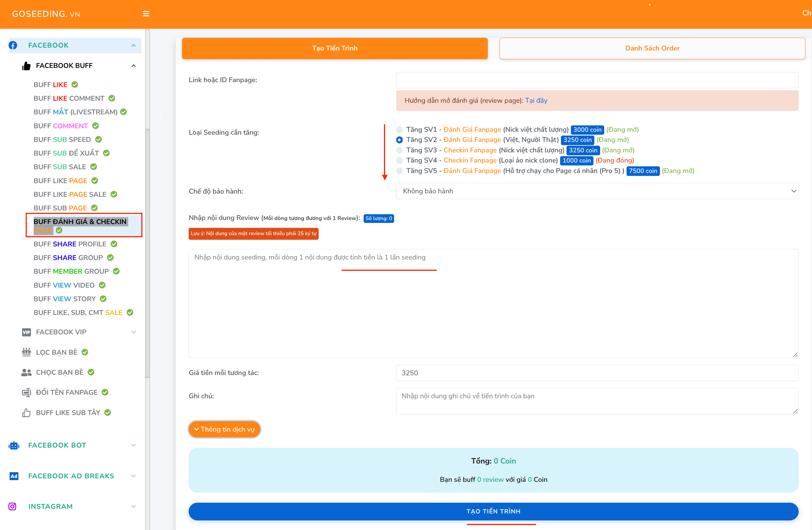Expand the INSTAGRAM section chevron

(133, 506)
